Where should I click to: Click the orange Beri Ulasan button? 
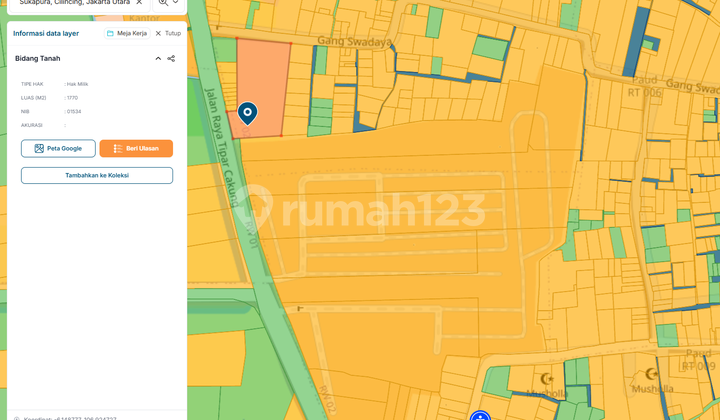pos(136,148)
